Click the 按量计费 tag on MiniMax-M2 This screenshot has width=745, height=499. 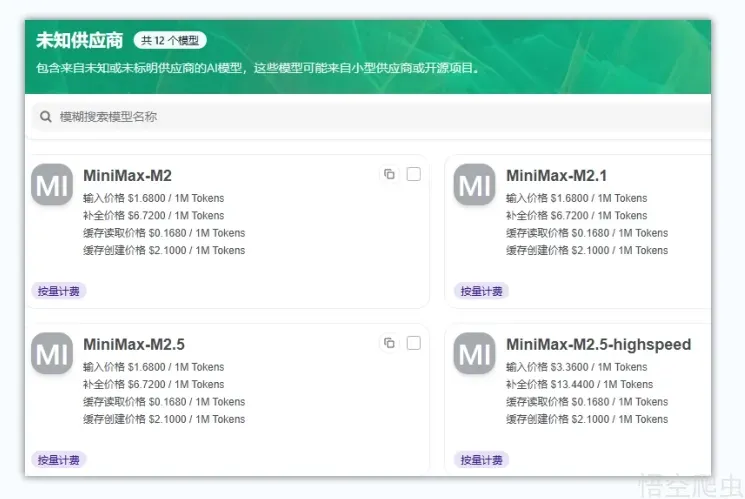pyautogui.click(x=58, y=291)
